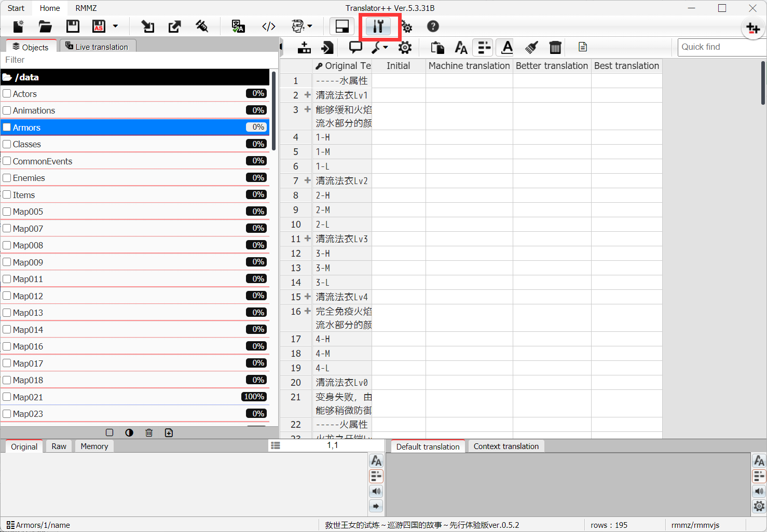Click the Save As red disk icon
The image size is (767, 532).
click(99, 26)
